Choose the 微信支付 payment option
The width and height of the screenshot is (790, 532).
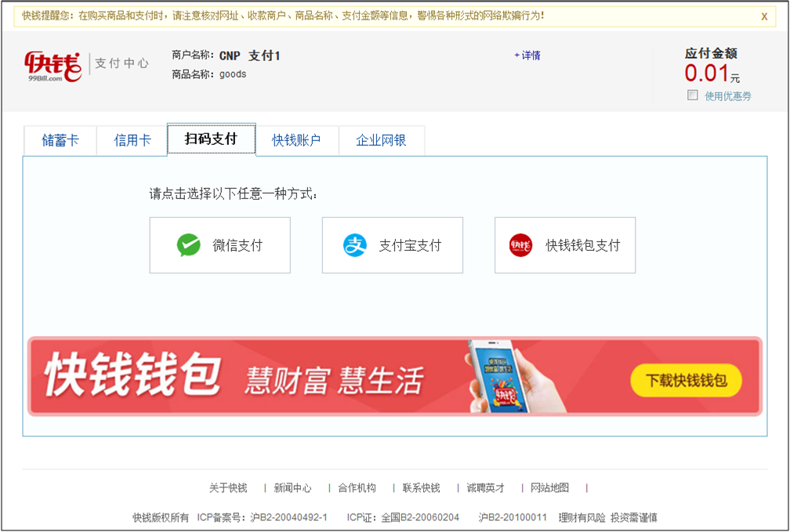point(220,245)
